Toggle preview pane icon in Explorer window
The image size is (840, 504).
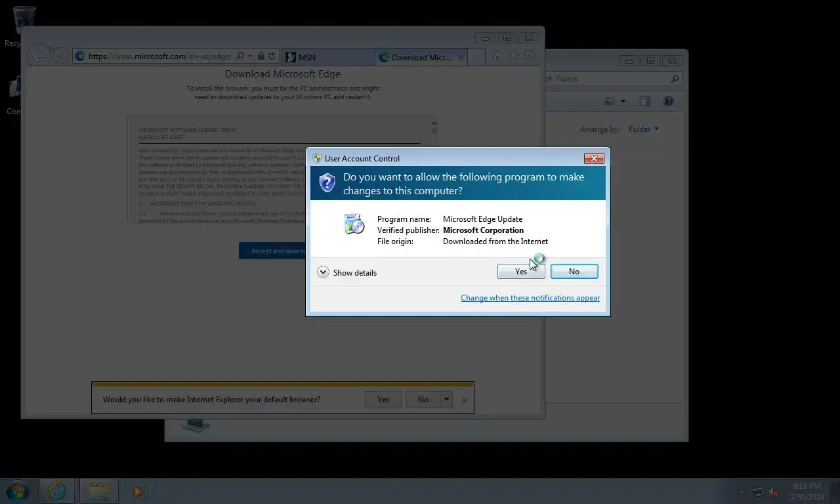coord(645,101)
